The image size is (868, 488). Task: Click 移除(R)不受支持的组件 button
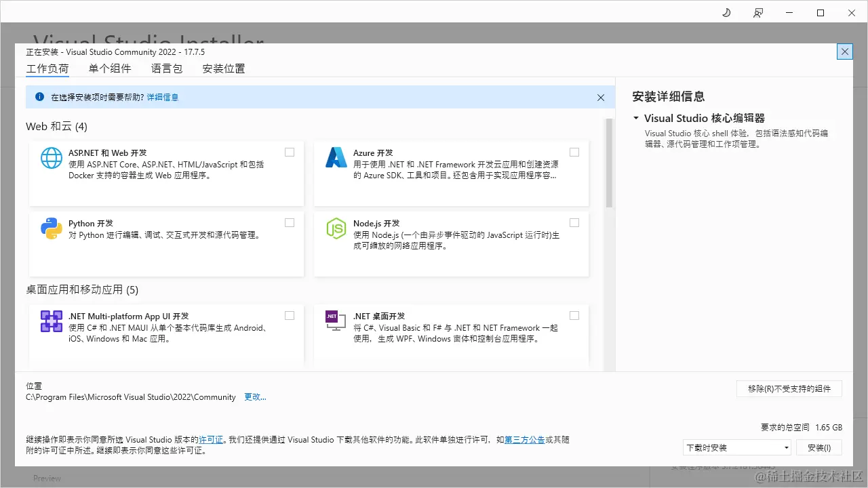[x=789, y=388]
